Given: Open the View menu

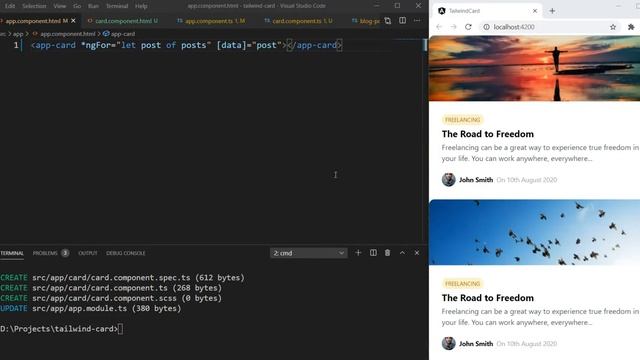Looking at the screenshot, I should 60,6.
